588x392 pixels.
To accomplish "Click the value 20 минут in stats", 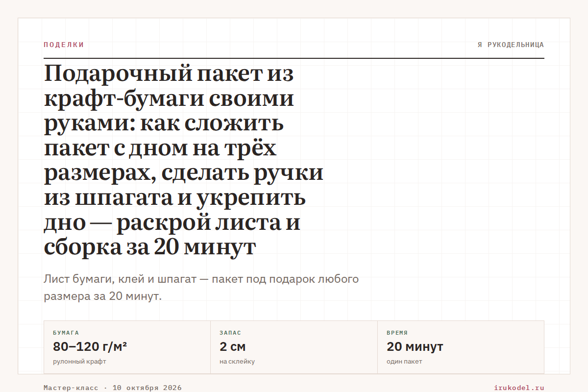I will tap(415, 346).
